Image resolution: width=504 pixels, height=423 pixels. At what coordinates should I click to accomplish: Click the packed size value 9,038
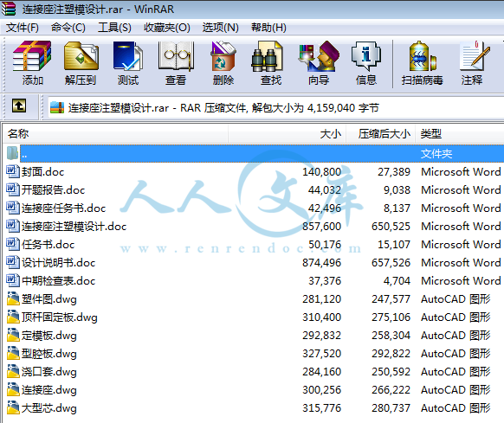(x=397, y=189)
